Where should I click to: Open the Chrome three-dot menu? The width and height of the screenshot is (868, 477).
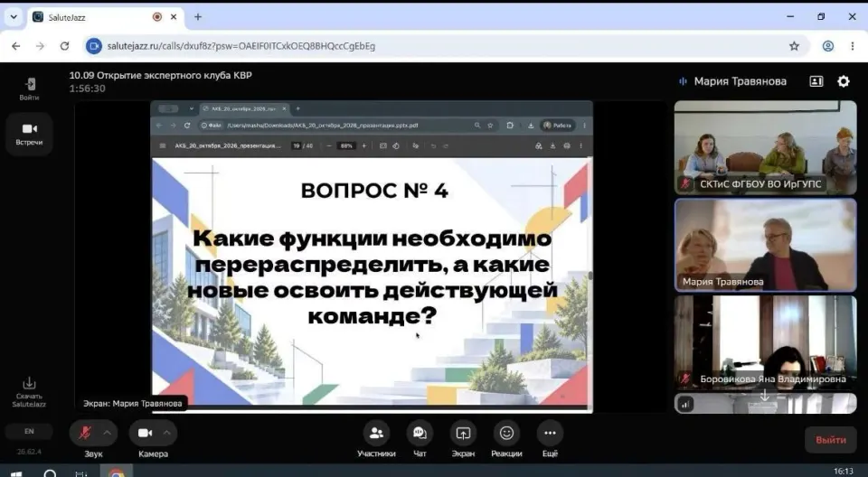coord(853,46)
